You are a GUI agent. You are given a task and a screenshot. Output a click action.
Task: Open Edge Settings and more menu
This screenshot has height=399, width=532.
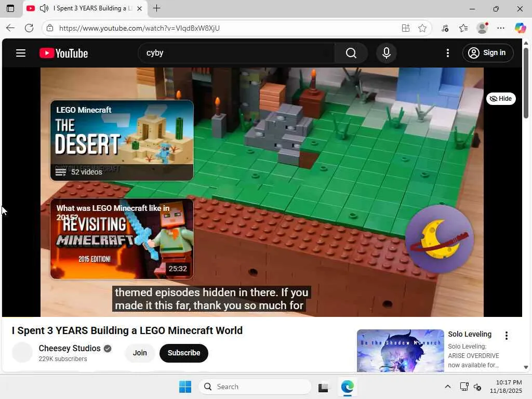501,28
